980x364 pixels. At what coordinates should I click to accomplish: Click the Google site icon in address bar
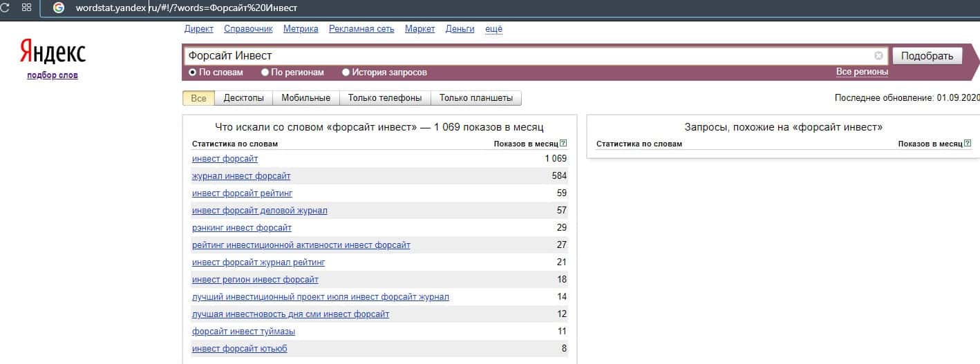pos(59,8)
